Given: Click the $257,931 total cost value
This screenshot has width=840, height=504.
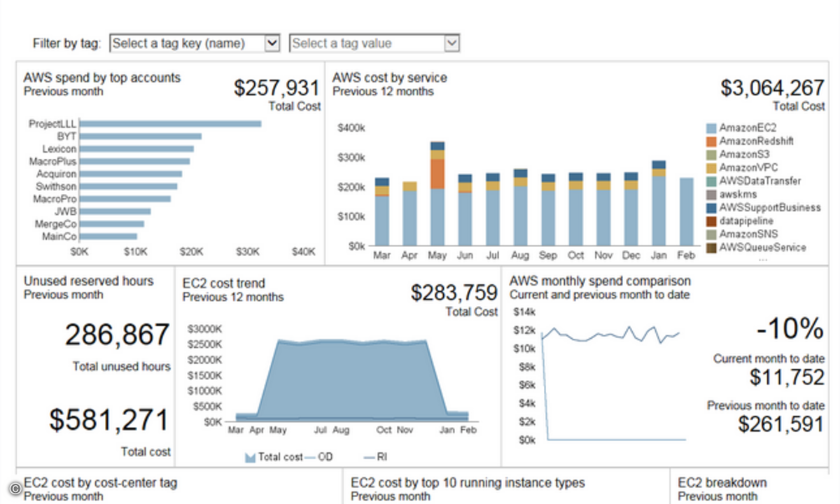Looking at the screenshot, I should (277, 87).
